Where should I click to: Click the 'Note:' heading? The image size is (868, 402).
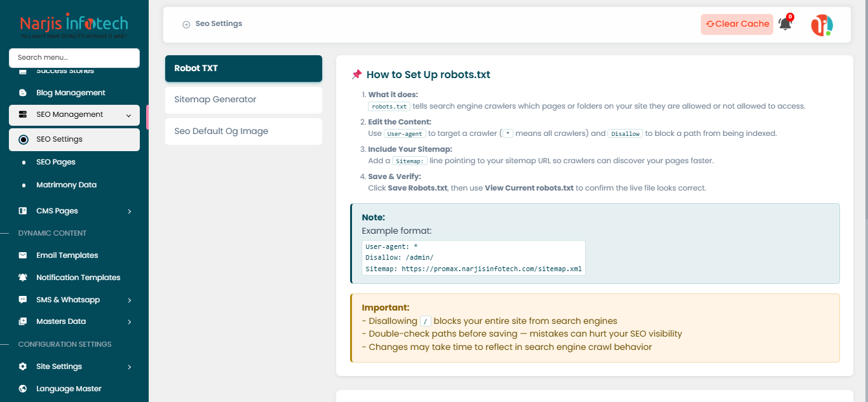[374, 217]
